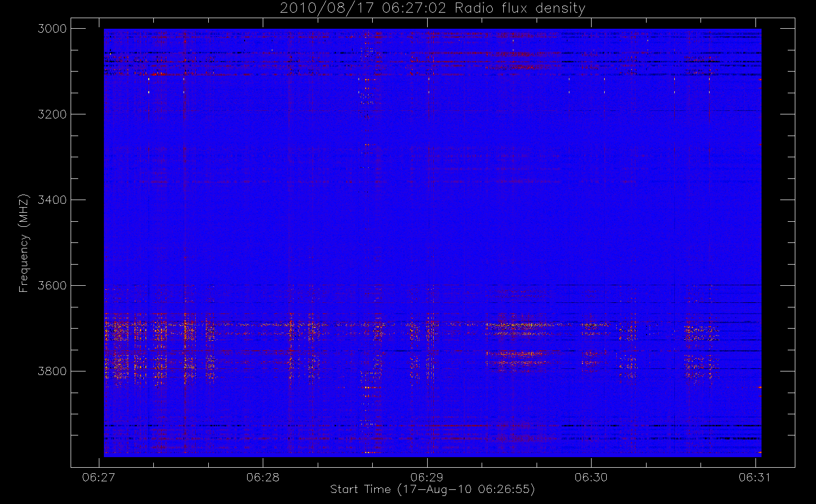Click the 3800 frequency tick label
The width and height of the screenshot is (816, 504).
[52, 371]
